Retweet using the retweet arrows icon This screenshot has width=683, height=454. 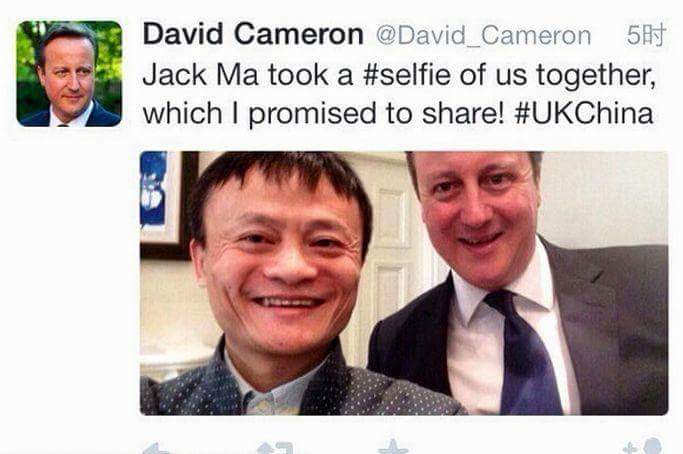(275, 448)
